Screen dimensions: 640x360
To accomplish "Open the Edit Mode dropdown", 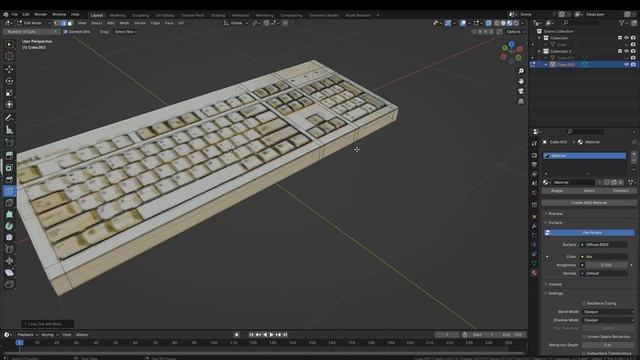I will click(34, 23).
